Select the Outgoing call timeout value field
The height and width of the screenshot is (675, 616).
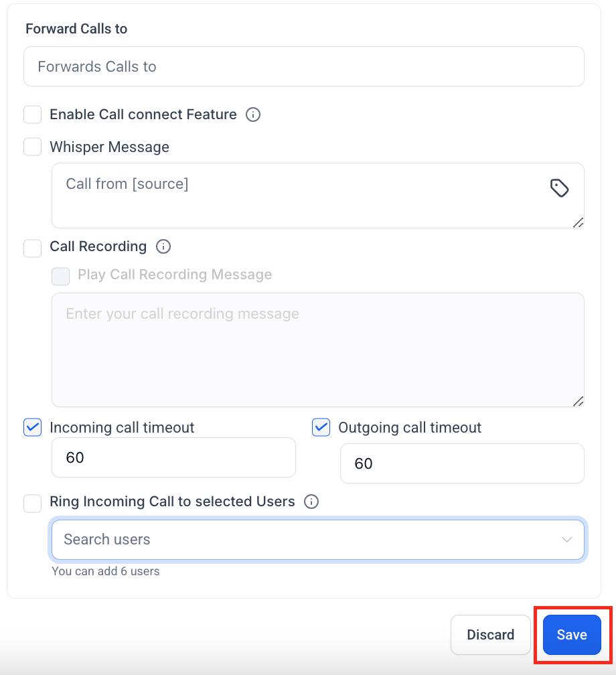(462, 463)
